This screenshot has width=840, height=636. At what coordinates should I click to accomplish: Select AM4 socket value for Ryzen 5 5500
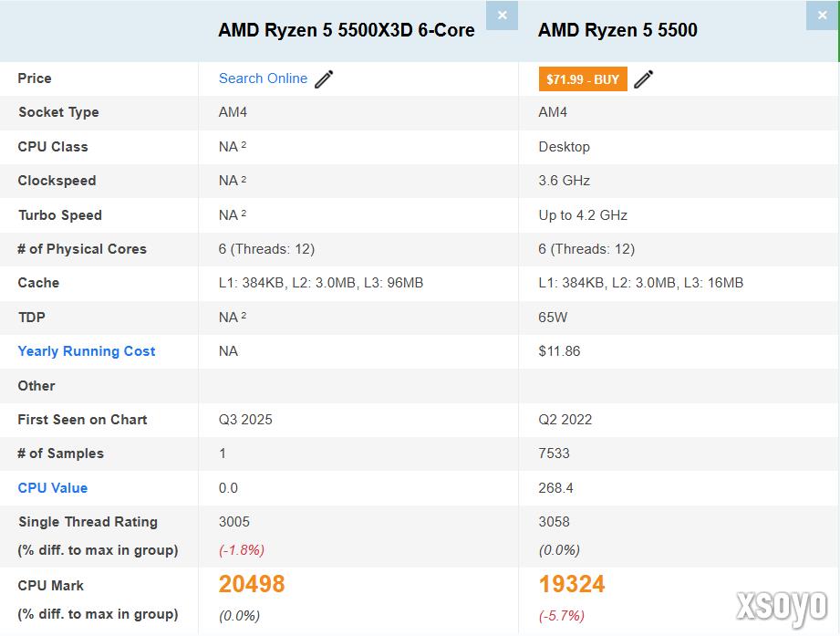(553, 112)
